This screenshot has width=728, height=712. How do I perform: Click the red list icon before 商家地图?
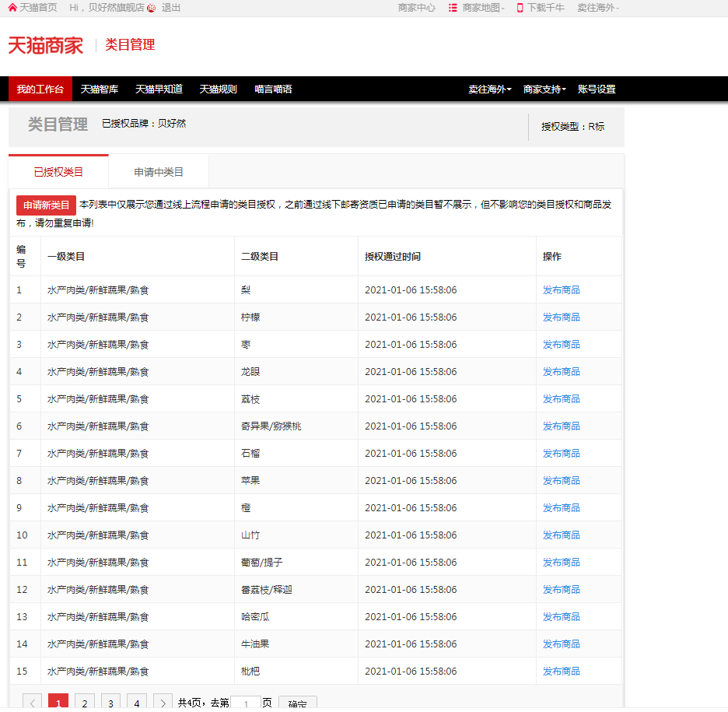pyautogui.click(x=453, y=8)
